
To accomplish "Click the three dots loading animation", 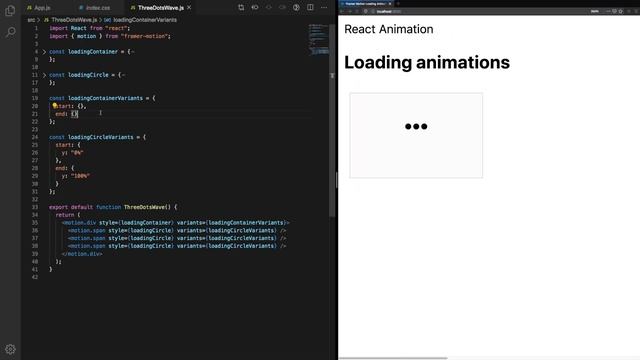I will (416, 127).
